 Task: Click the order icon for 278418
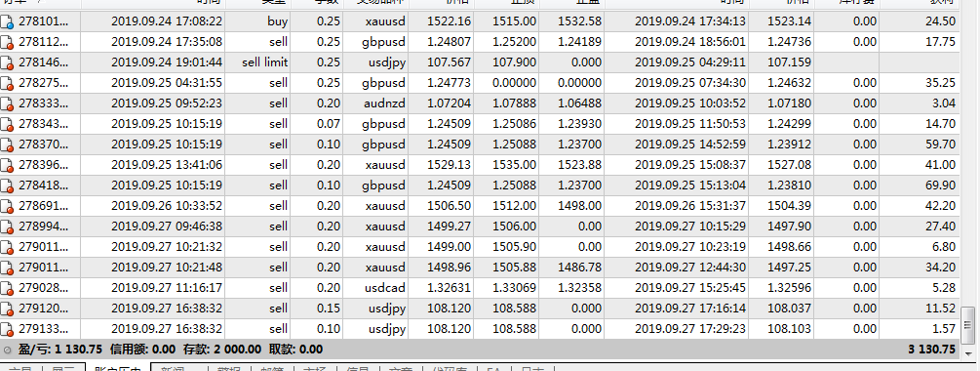(x=8, y=185)
